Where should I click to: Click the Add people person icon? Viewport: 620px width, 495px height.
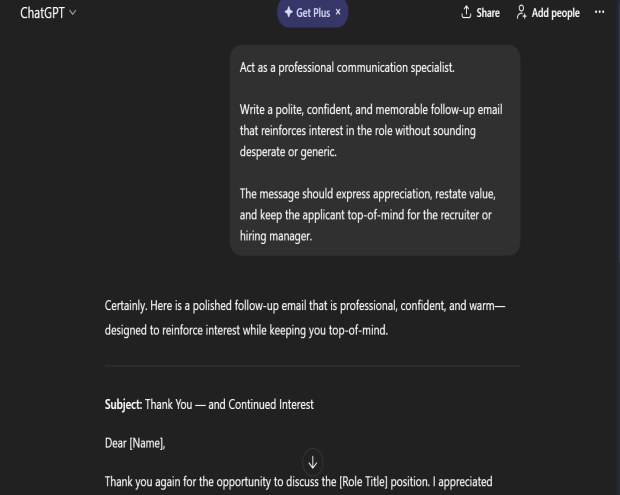click(x=522, y=12)
